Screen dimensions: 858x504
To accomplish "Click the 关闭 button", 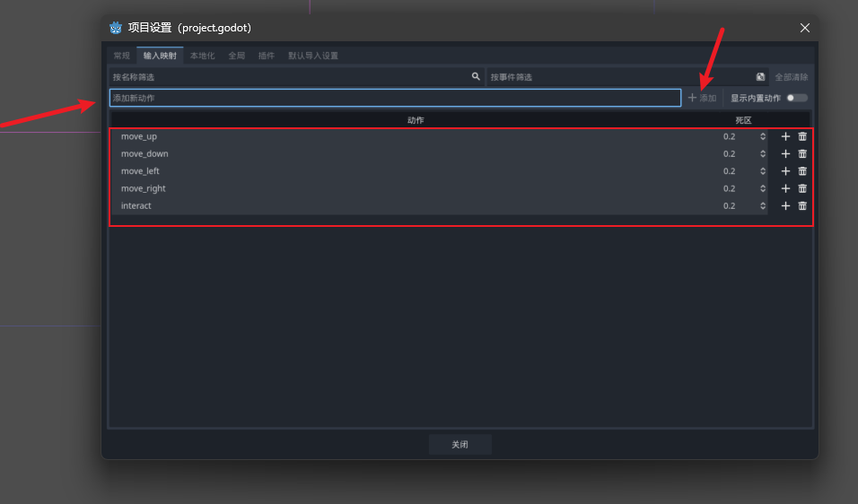I will (x=460, y=445).
